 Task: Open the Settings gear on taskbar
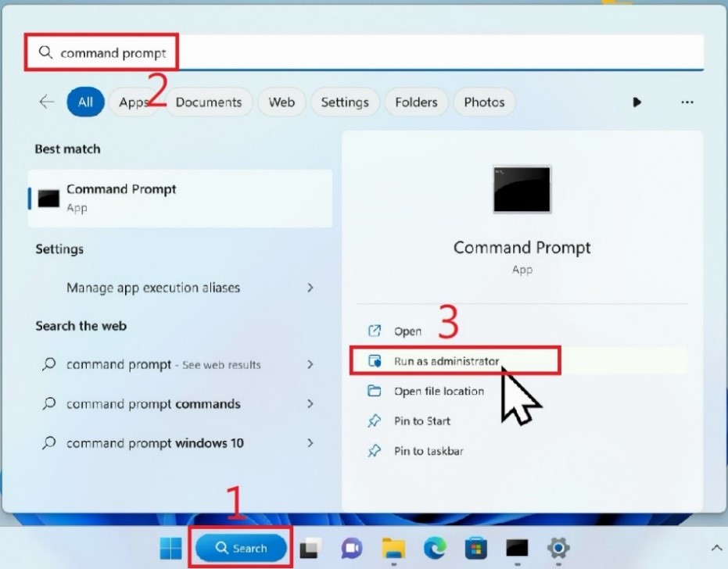coord(558,548)
